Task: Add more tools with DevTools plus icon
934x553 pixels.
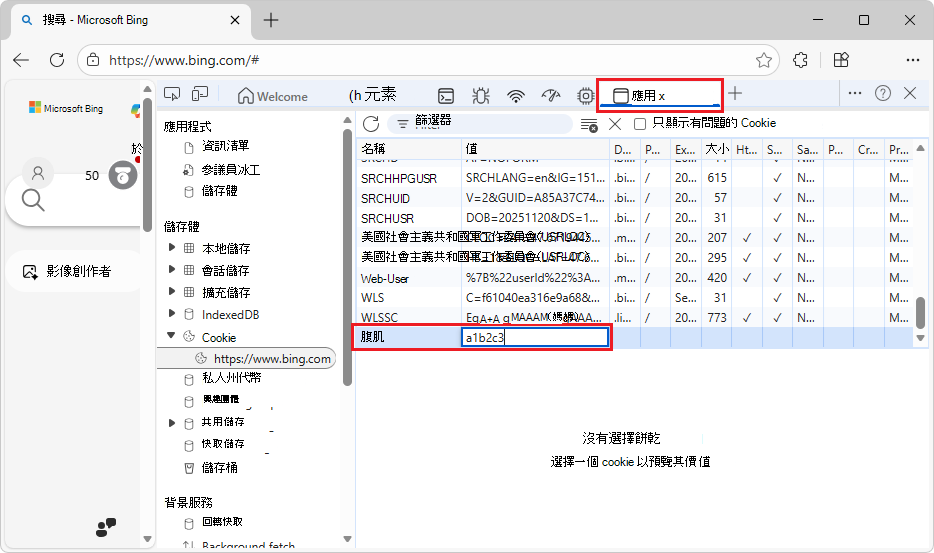Action: 735,94
